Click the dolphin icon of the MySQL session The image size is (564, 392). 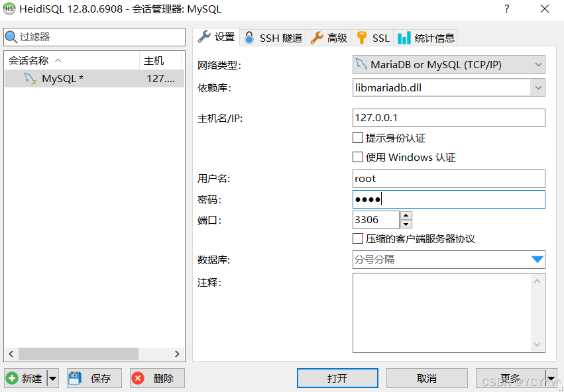point(30,79)
